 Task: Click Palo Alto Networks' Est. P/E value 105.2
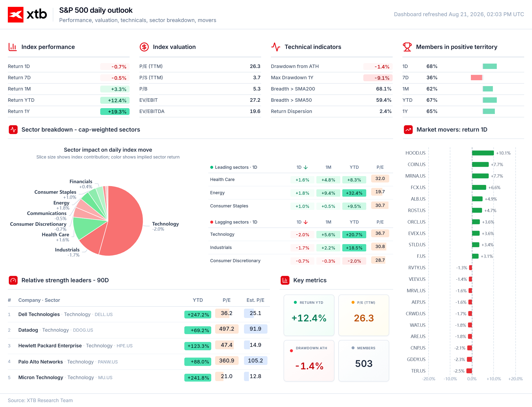(255, 361)
